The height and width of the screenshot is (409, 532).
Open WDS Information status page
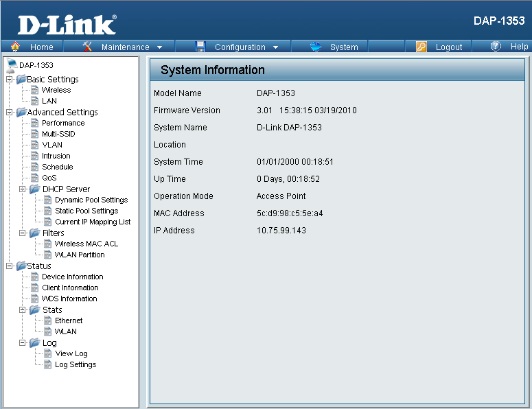point(69,299)
